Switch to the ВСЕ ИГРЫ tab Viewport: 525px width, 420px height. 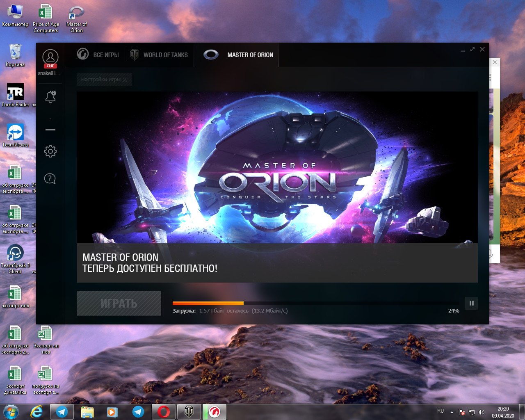pos(98,55)
